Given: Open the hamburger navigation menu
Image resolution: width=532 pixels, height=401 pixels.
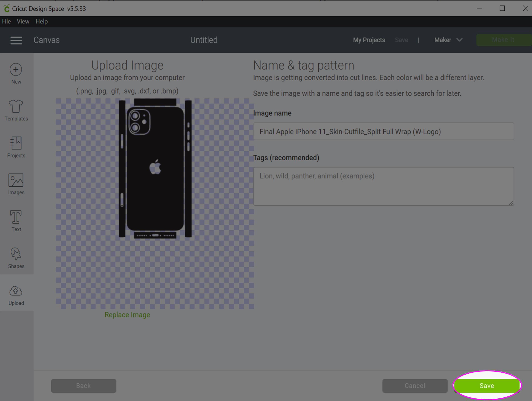Looking at the screenshot, I should pos(16,40).
